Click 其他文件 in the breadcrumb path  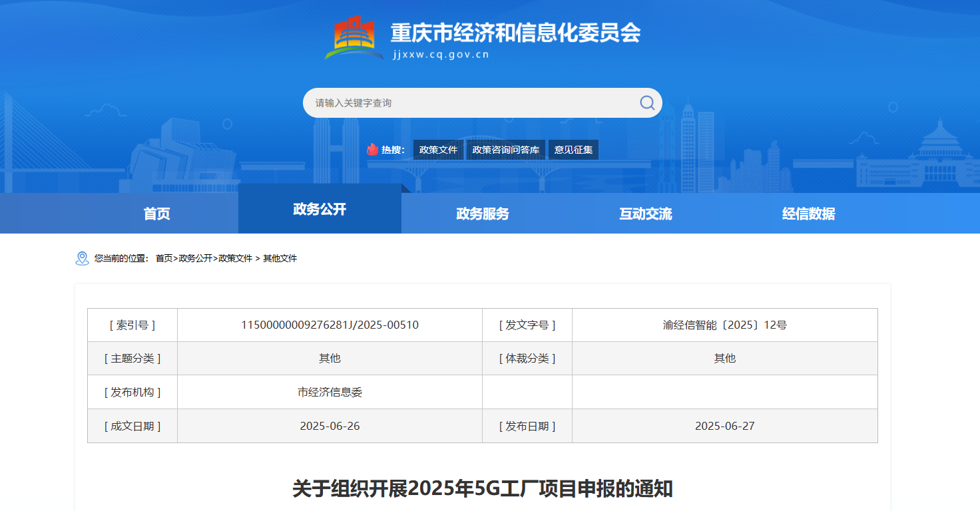[x=280, y=258]
